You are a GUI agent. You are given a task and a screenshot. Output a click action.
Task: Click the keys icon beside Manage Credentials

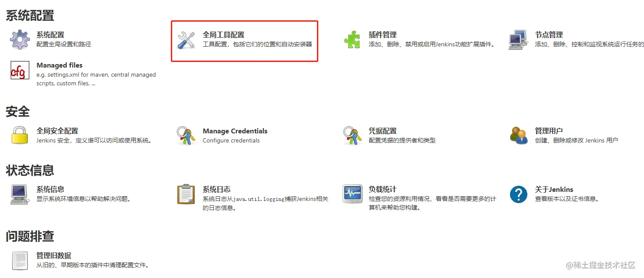[x=186, y=136]
